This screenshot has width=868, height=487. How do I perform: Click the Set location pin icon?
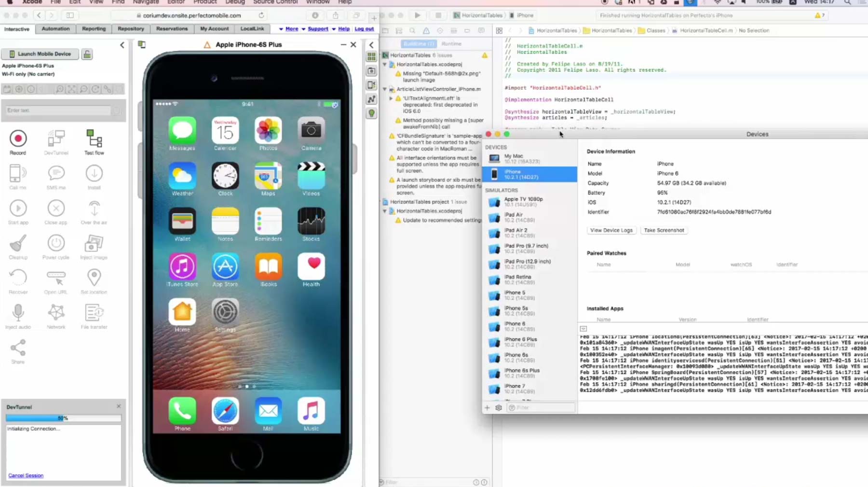pos(94,278)
